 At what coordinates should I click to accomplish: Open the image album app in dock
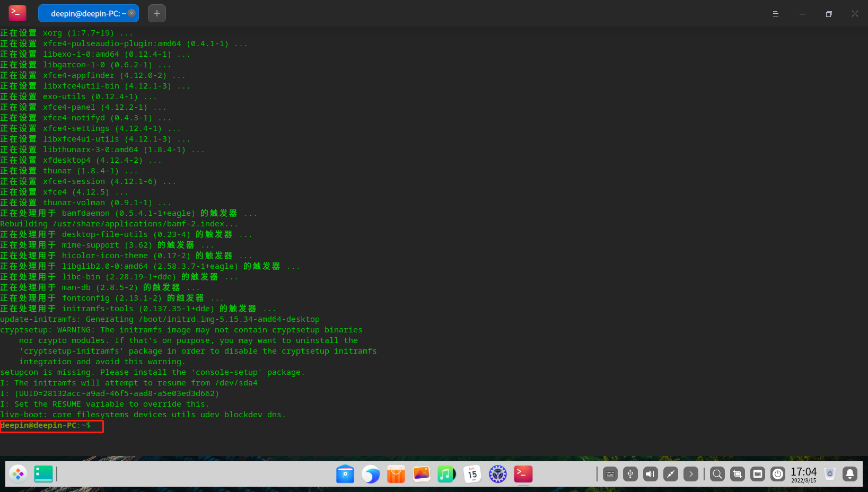(x=422, y=474)
